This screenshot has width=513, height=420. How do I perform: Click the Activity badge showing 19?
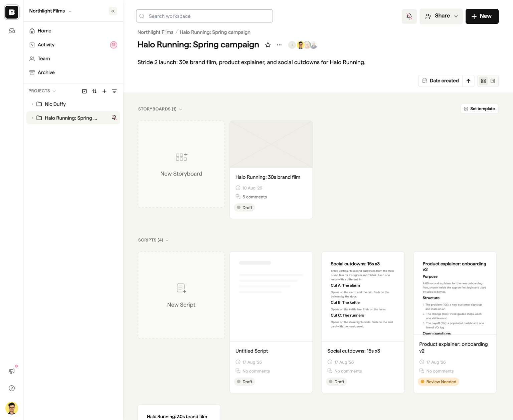[114, 45]
